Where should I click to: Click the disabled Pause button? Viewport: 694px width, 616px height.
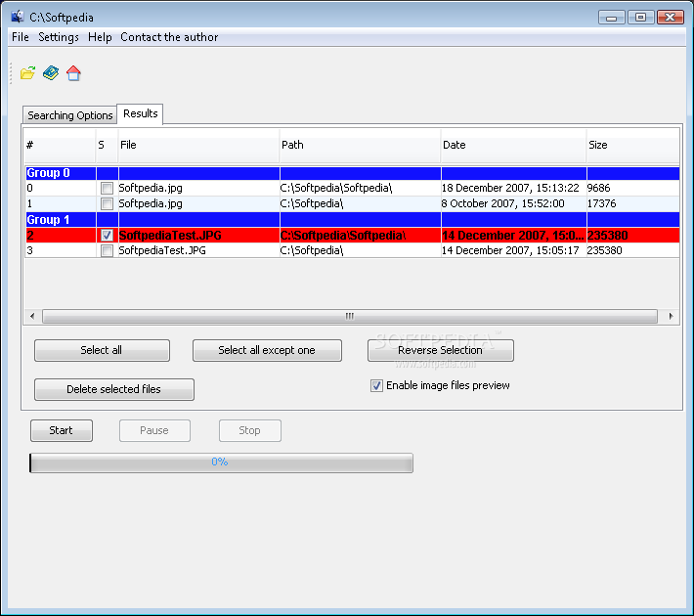pos(154,430)
